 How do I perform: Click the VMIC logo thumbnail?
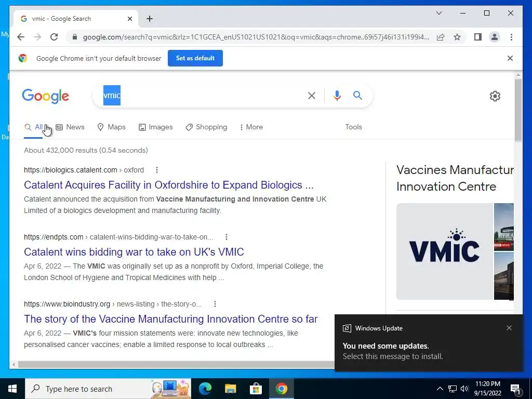click(x=445, y=251)
